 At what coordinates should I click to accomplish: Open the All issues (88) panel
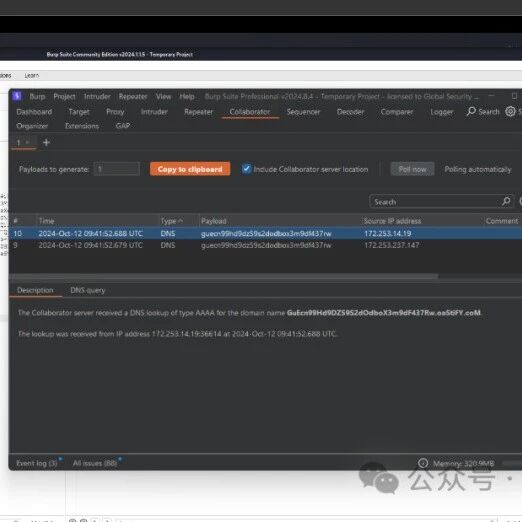95,463
